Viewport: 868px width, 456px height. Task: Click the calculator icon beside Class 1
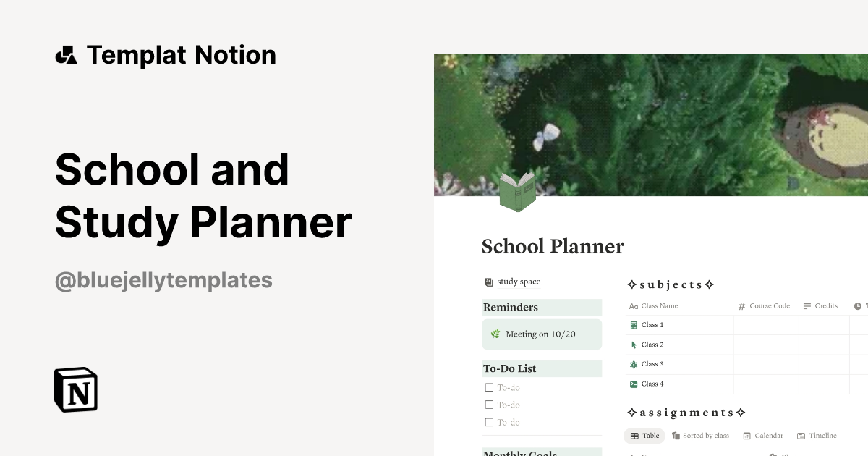635,324
